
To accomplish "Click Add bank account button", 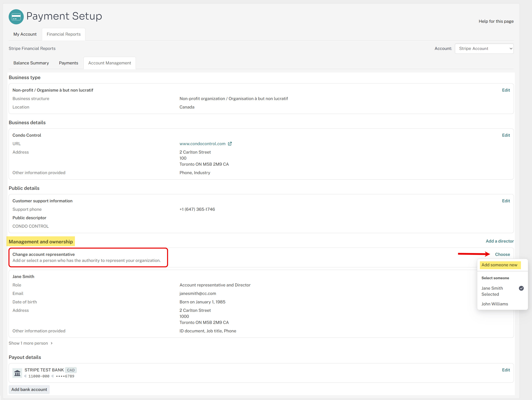I will 29,389.
